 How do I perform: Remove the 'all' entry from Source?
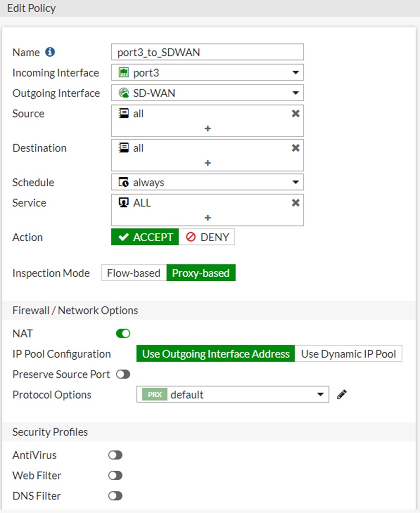(x=295, y=113)
